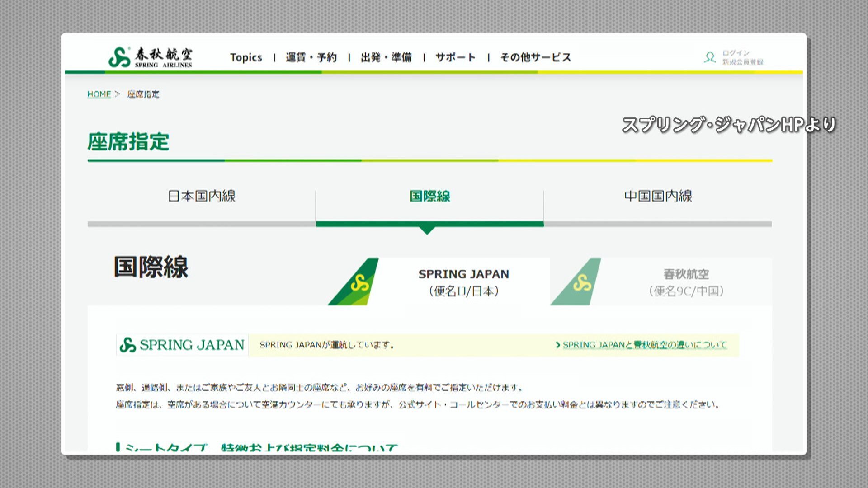Viewport: 868px width, 488px height.
Task: Open the arrow icon beside the airline comparison link
Action: 558,345
